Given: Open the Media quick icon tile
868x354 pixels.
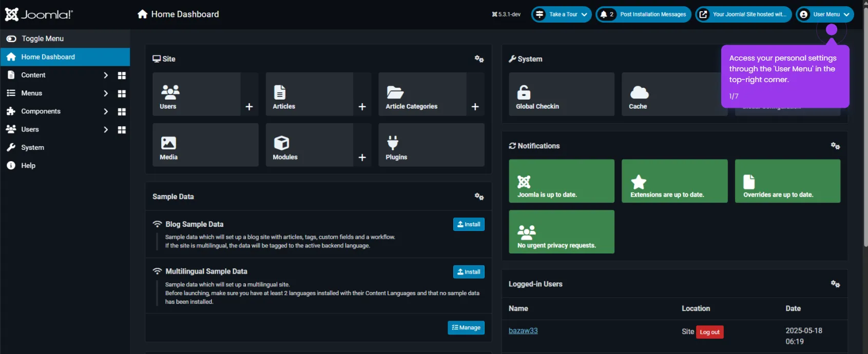Looking at the screenshot, I should [205, 145].
